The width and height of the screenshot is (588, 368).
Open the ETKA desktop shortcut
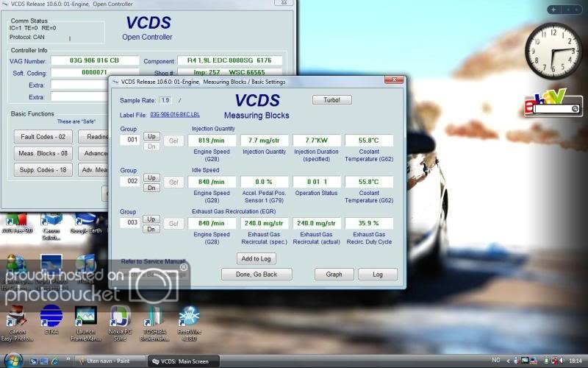(x=51, y=318)
